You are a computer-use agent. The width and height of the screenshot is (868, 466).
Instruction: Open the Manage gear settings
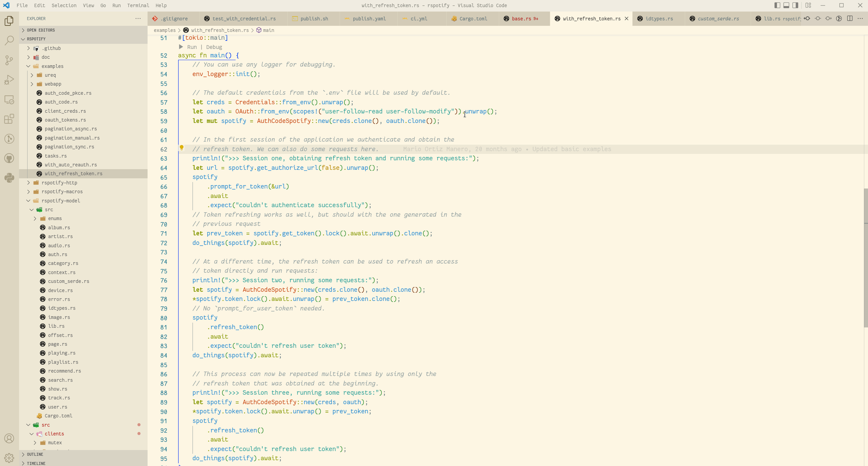click(9, 458)
